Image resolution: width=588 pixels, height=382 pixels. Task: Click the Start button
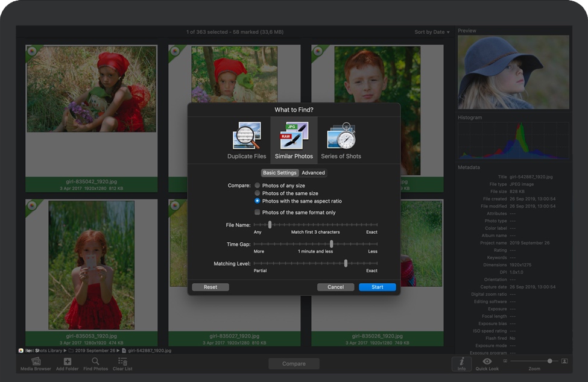[x=377, y=287]
